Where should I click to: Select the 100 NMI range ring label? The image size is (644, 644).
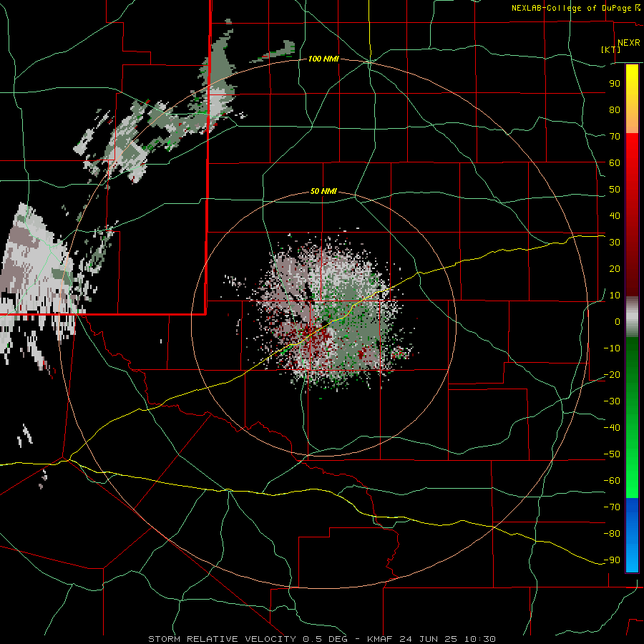pyautogui.click(x=323, y=59)
